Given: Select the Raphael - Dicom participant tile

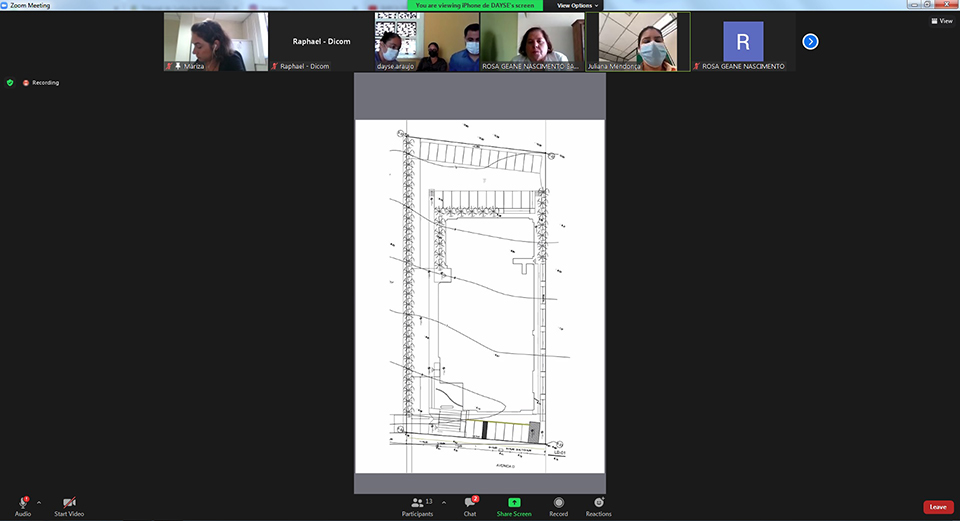Looking at the screenshot, I should coord(321,41).
